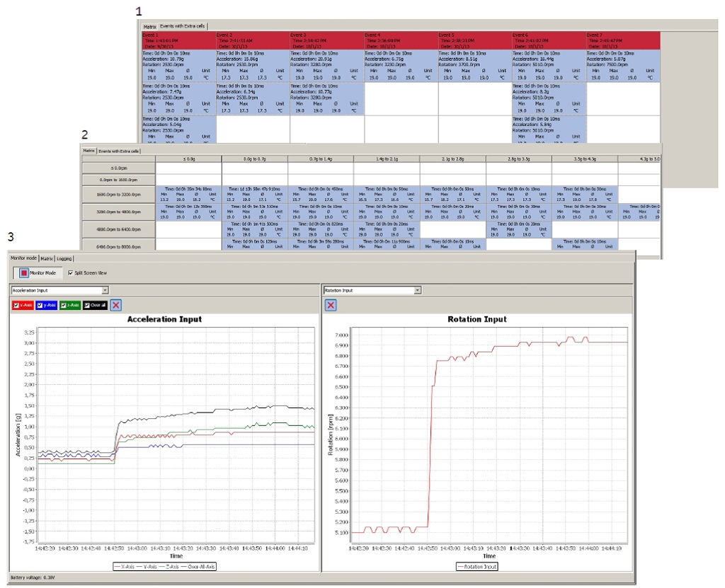Click the Event 1 red header
The image size is (725, 588).
pyautogui.click(x=179, y=40)
